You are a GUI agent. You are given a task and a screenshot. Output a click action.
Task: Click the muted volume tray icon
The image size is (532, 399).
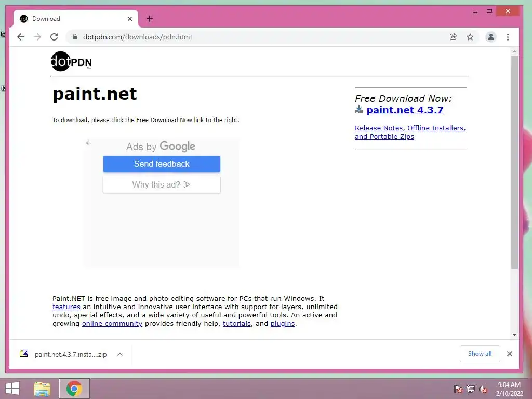coord(483,389)
